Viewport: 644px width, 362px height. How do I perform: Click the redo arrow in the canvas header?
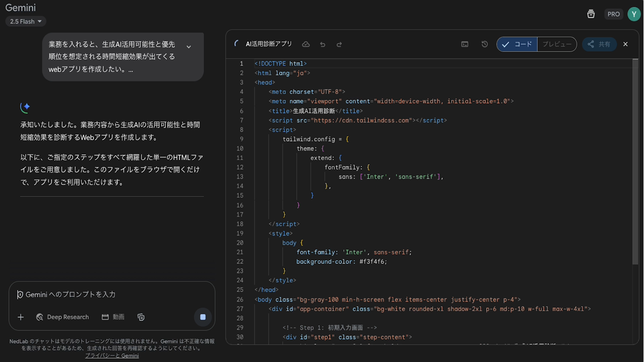tap(339, 44)
